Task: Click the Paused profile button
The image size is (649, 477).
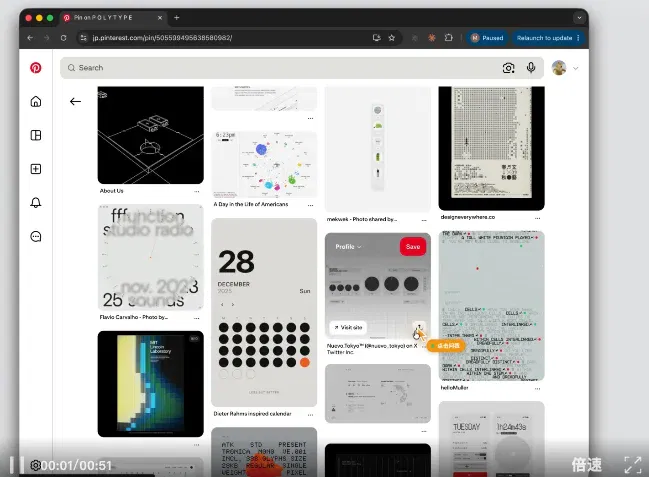Action: pyautogui.click(x=487, y=38)
